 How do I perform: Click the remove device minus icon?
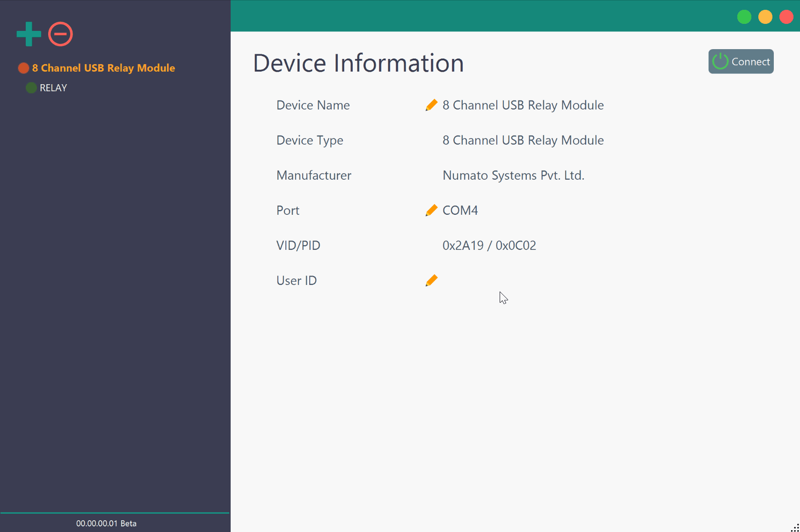pos(60,33)
